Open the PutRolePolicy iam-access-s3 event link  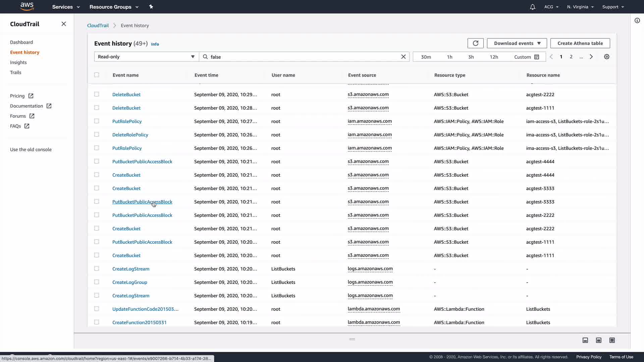point(127,121)
